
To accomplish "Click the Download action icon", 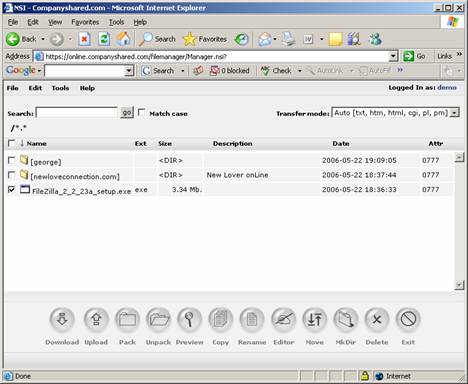I will tap(62, 319).
